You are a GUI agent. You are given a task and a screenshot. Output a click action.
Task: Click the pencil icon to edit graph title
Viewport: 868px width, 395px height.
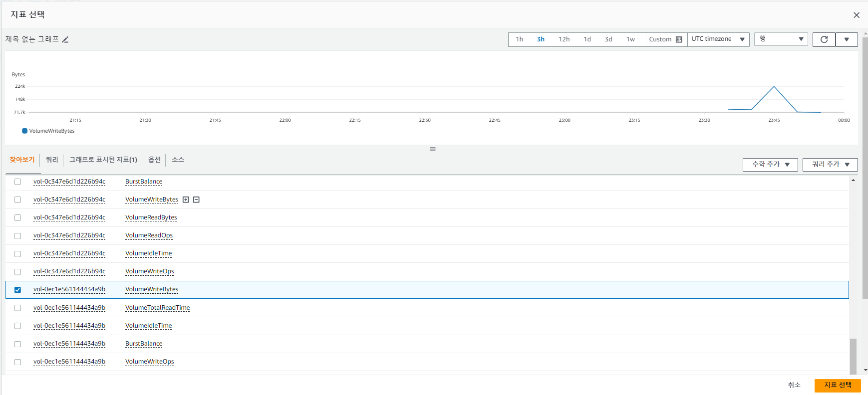65,39
